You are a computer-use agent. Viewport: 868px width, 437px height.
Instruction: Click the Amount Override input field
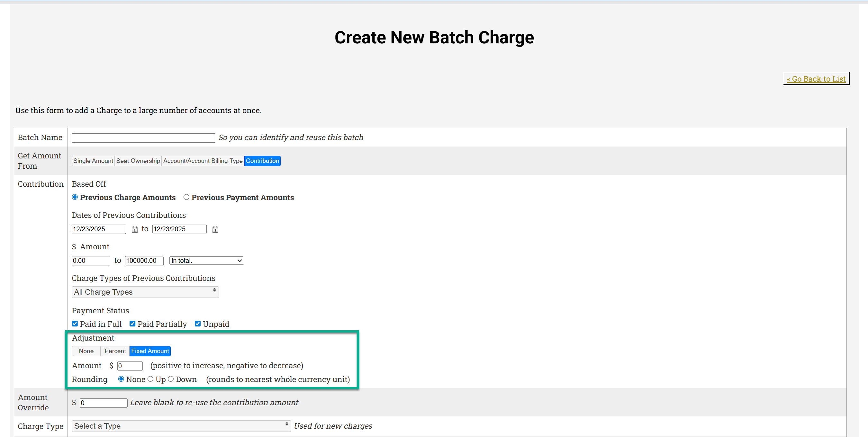(x=104, y=403)
